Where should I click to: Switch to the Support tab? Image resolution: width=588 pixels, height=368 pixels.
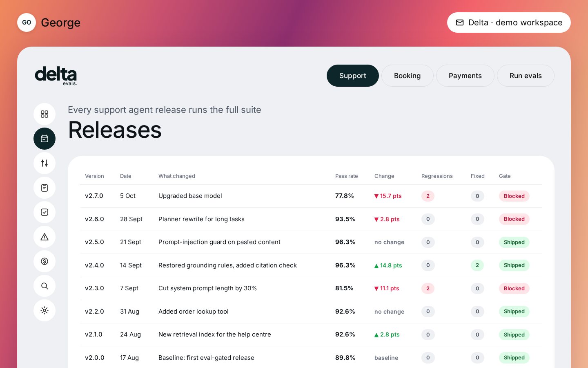tap(353, 76)
